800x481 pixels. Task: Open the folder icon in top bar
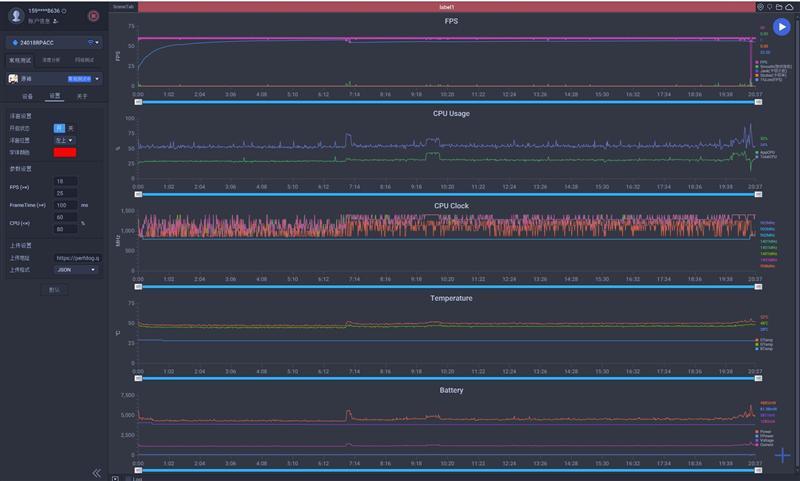click(x=779, y=7)
